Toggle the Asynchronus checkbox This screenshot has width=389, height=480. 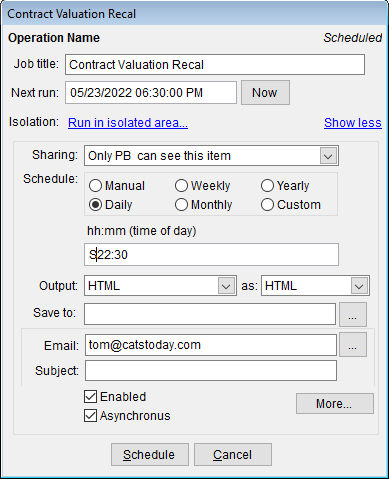coord(90,416)
